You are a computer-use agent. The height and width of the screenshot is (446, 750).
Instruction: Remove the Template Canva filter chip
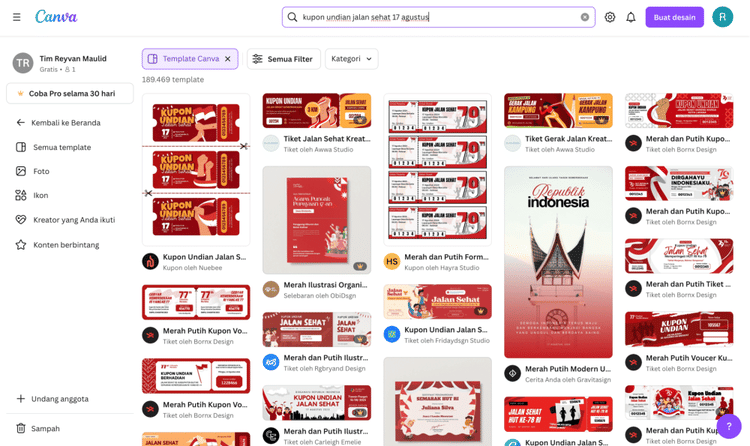pyautogui.click(x=228, y=59)
